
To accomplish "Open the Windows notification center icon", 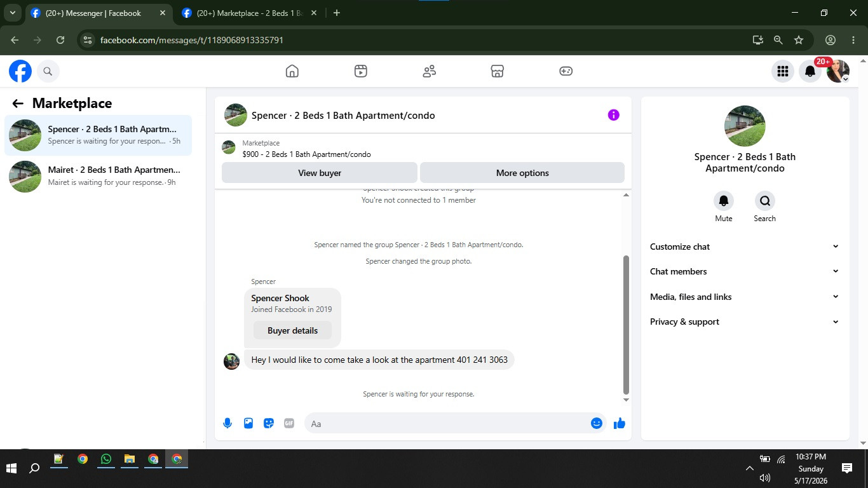I will click(847, 468).
